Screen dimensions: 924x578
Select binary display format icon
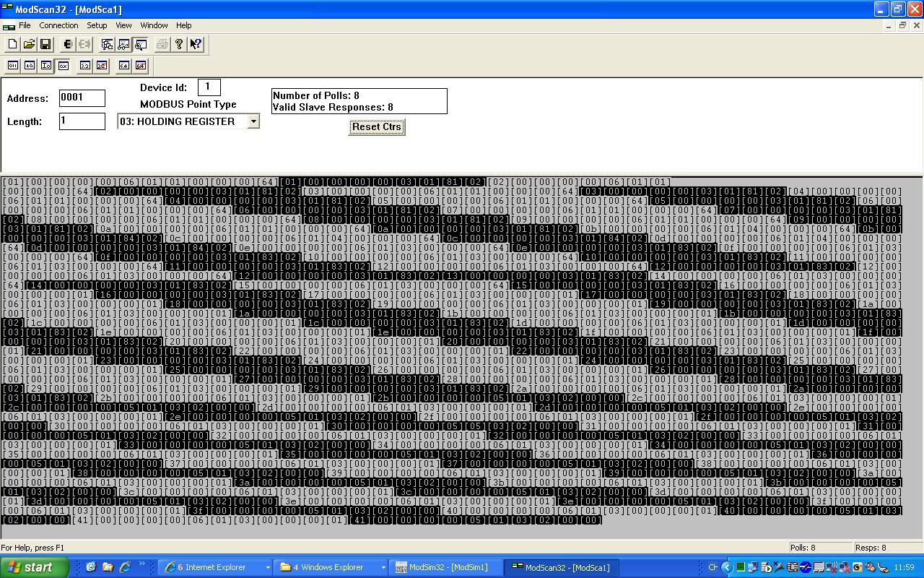pos(13,66)
